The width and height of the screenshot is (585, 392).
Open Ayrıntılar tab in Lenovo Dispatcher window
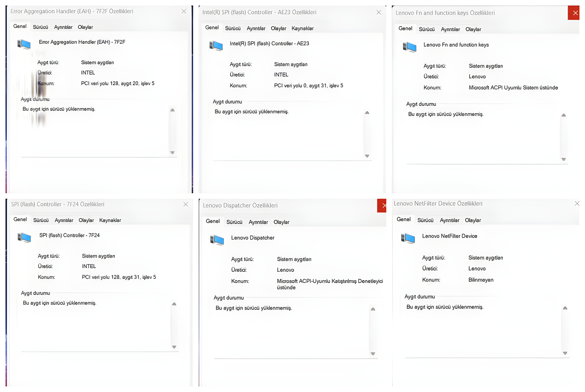pyautogui.click(x=258, y=222)
